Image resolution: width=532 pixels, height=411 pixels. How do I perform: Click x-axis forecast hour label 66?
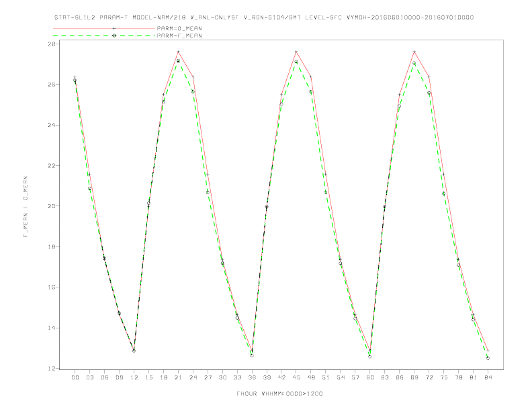(x=400, y=377)
